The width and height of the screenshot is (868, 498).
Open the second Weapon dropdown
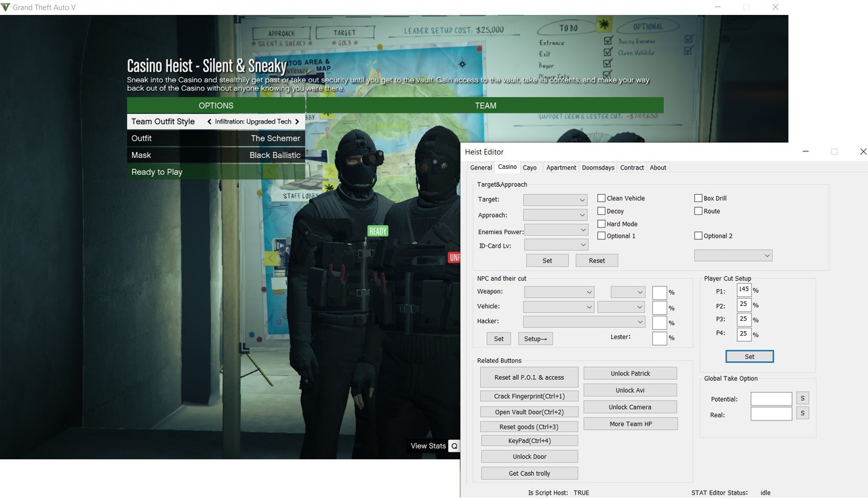[628, 292]
